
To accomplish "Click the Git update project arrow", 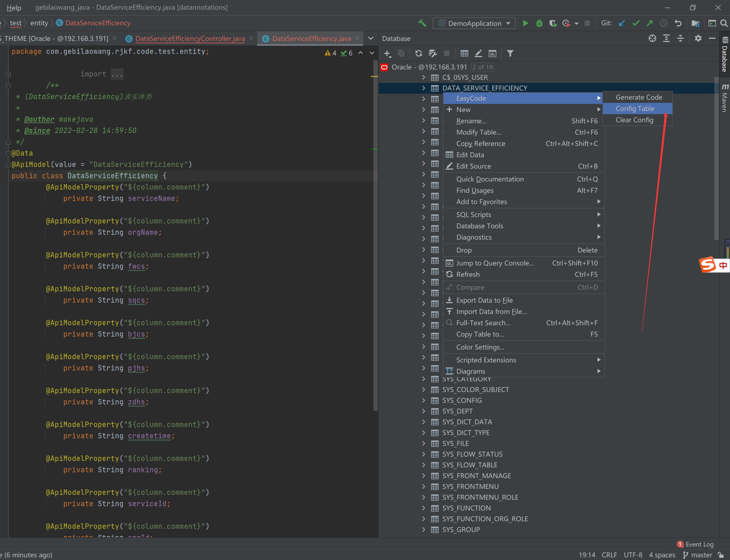I will click(622, 23).
